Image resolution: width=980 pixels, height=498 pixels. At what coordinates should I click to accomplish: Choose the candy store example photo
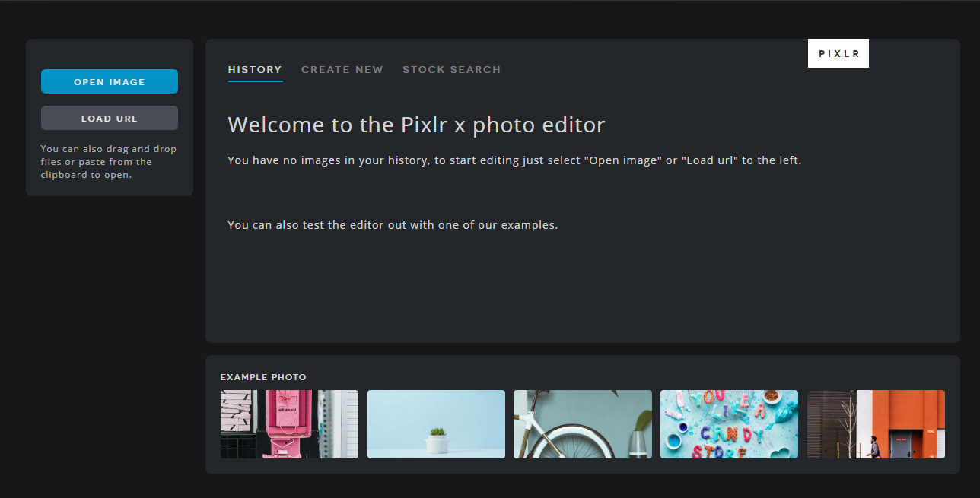(729, 424)
